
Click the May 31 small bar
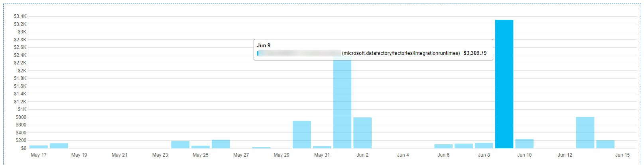click(x=322, y=147)
